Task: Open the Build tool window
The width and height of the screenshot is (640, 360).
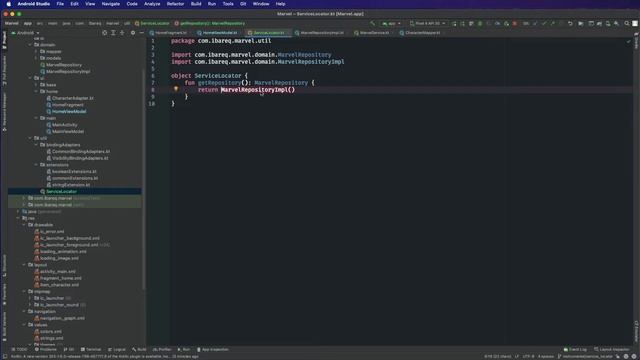Action: click(x=139, y=349)
